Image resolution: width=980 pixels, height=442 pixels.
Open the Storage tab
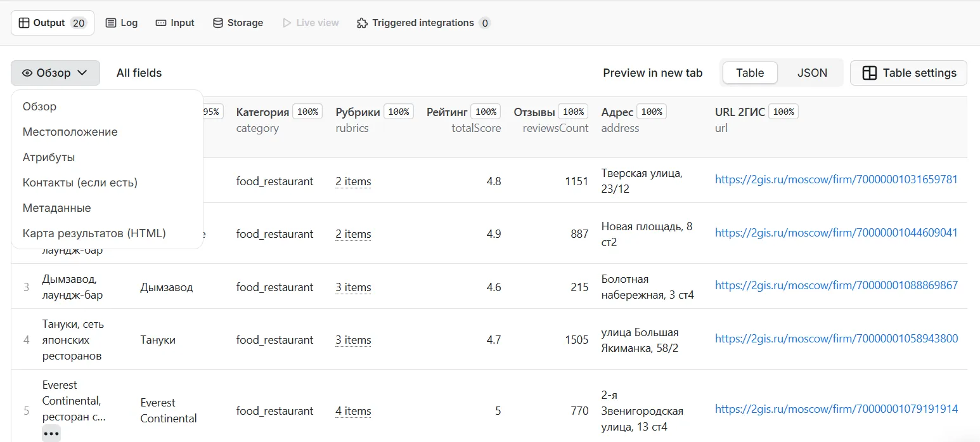238,23
